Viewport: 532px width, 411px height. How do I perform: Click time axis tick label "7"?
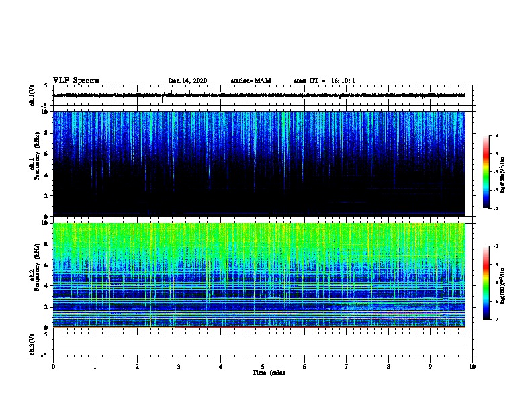347,367
